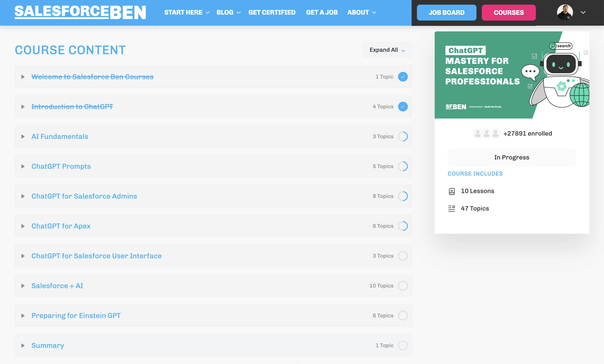Open Salesforce + AI lesson

tap(57, 286)
